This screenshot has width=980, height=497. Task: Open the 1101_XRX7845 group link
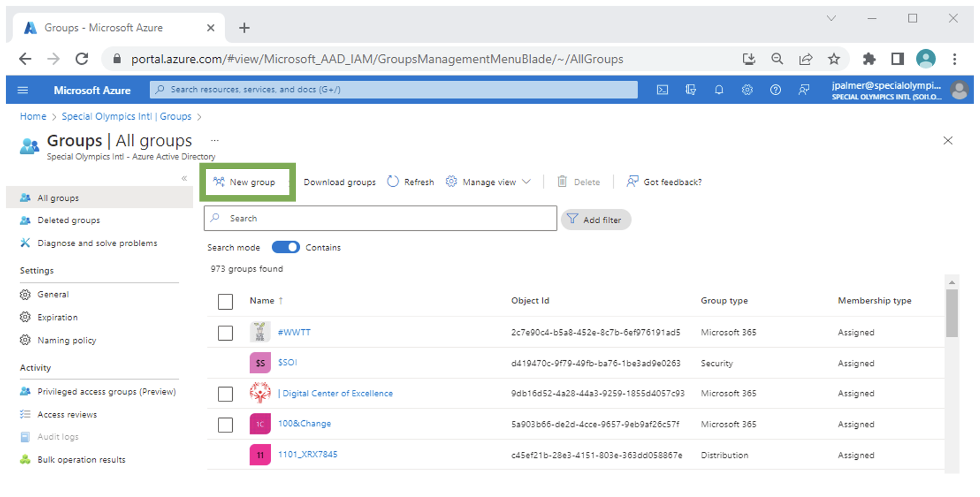(308, 455)
